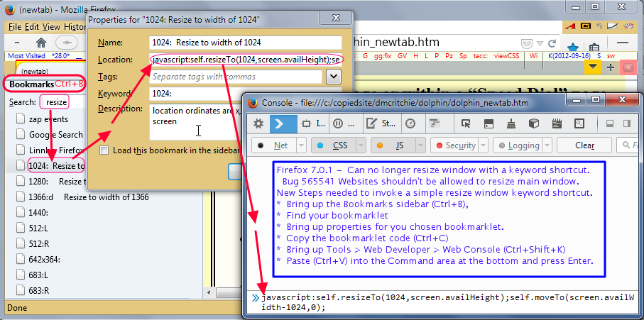
Task: Open the 3D view cube icon
Action: tap(533, 123)
